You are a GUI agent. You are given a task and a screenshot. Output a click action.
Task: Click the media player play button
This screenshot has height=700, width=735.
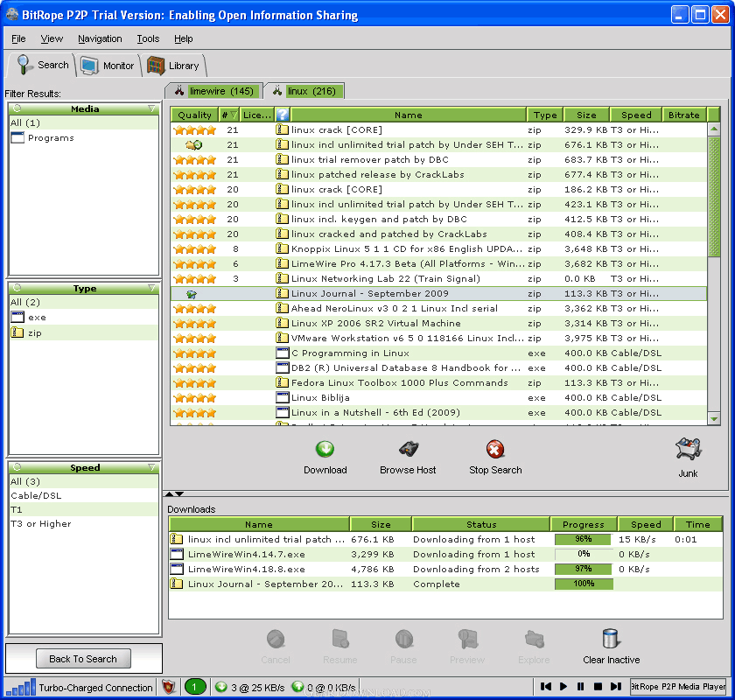563,686
